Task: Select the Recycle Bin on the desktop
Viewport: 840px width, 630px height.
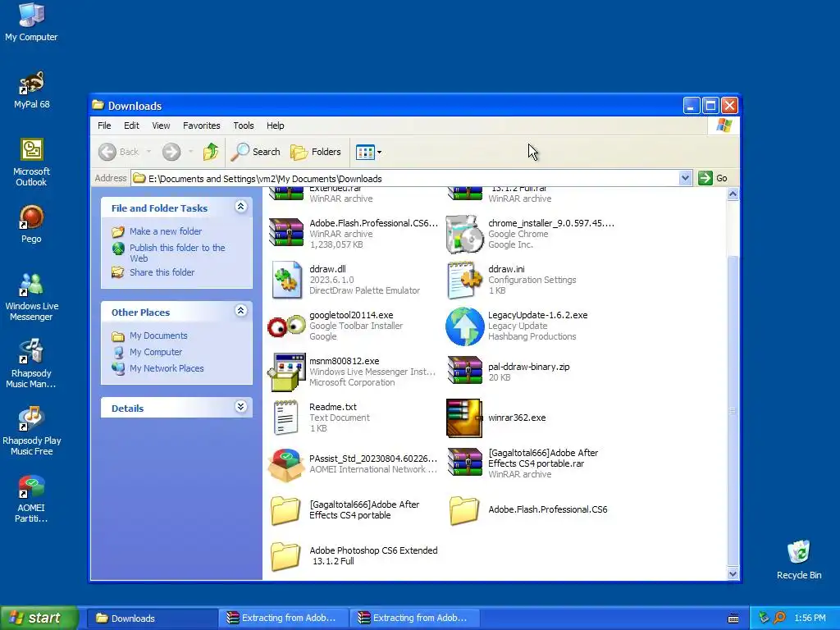Action: click(x=799, y=559)
